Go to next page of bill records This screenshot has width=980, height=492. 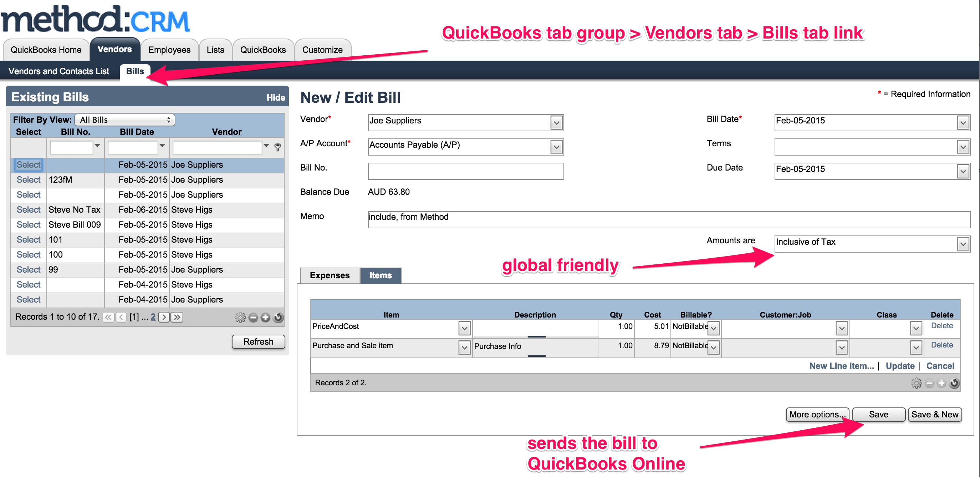coord(164,317)
